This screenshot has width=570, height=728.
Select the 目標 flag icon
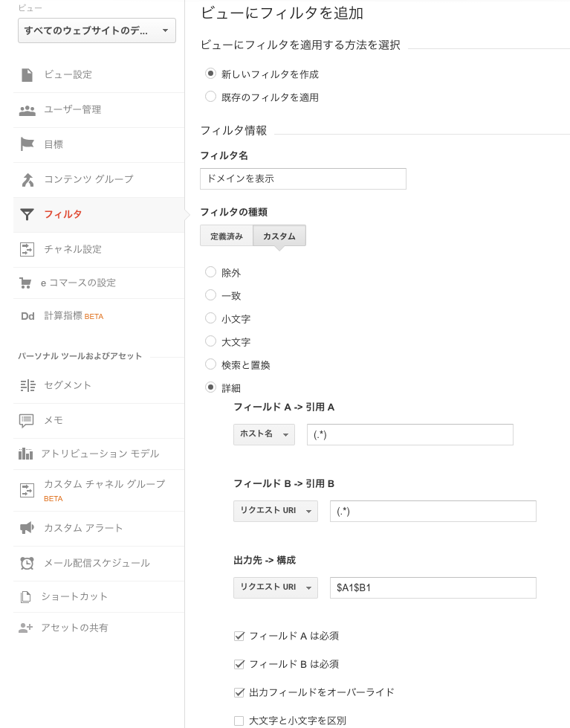click(x=27, y=144)
